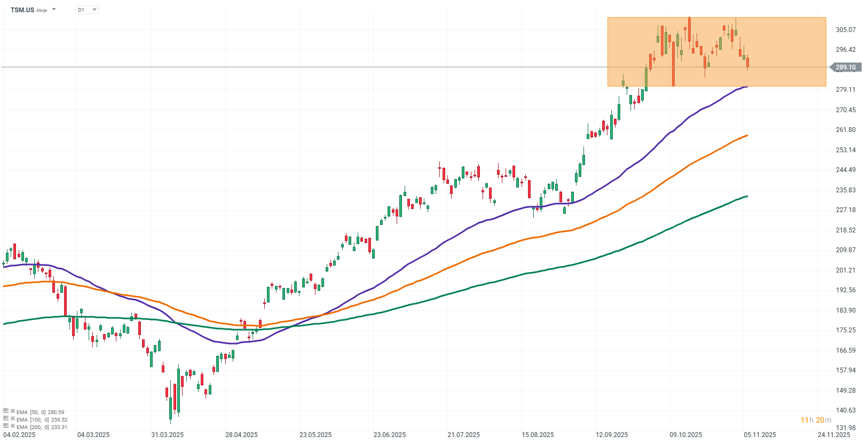Remove the EMA 50 indicator
Viewport: 868px width, 444px height.
click(12, 411)
